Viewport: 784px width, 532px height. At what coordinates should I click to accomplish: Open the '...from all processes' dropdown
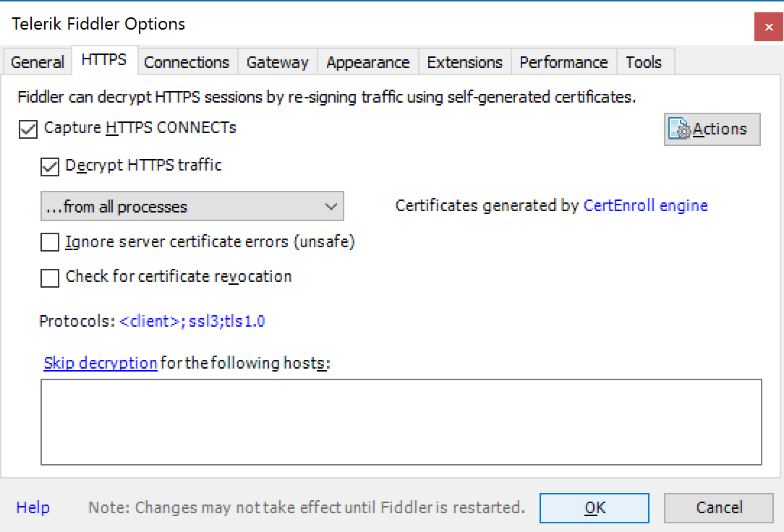point(192,207)
